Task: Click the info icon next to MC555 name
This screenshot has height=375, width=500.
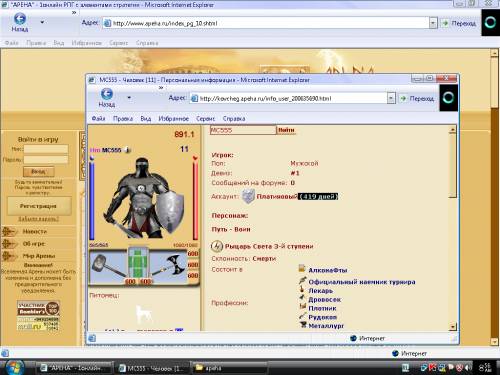Action: click(x=127, y=150)
